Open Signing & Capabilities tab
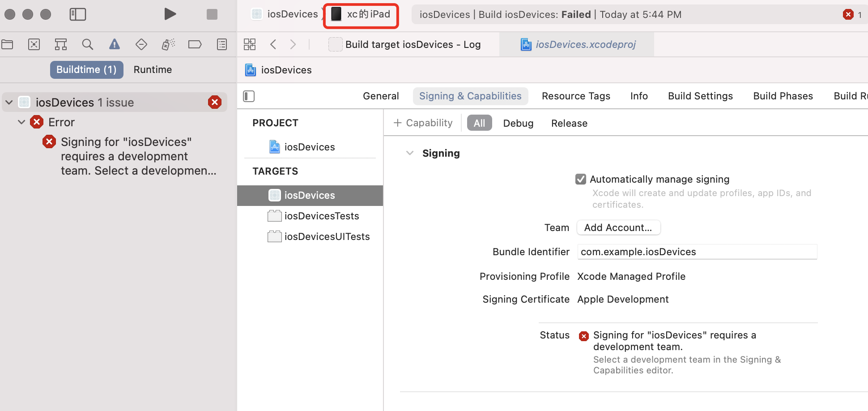868x411 pixels. 470,96
